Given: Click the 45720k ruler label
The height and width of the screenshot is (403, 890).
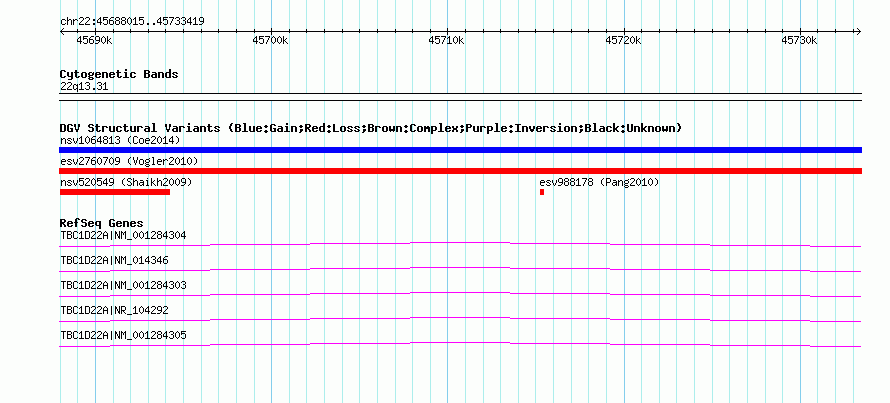Looking at the screenshot, I should point(623,40).
